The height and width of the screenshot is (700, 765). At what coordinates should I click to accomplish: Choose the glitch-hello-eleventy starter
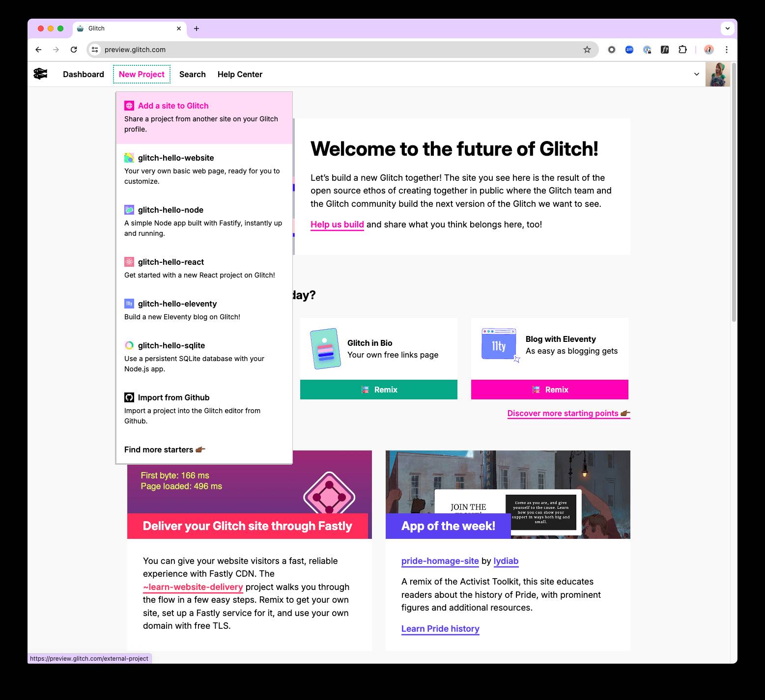204,310
